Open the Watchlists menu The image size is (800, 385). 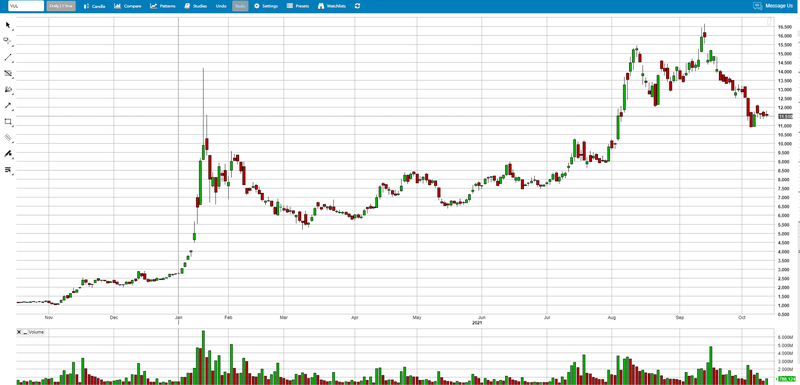click(x=332, y=6)
